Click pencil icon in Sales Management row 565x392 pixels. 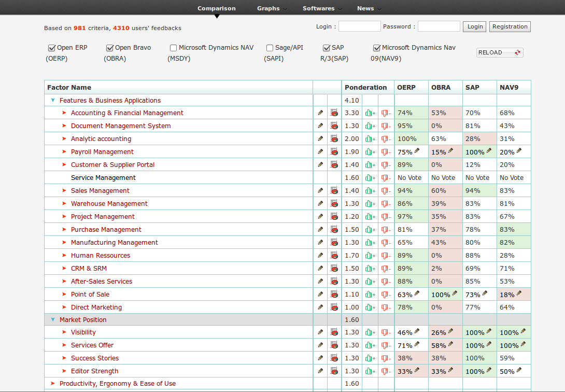point(320,191)
